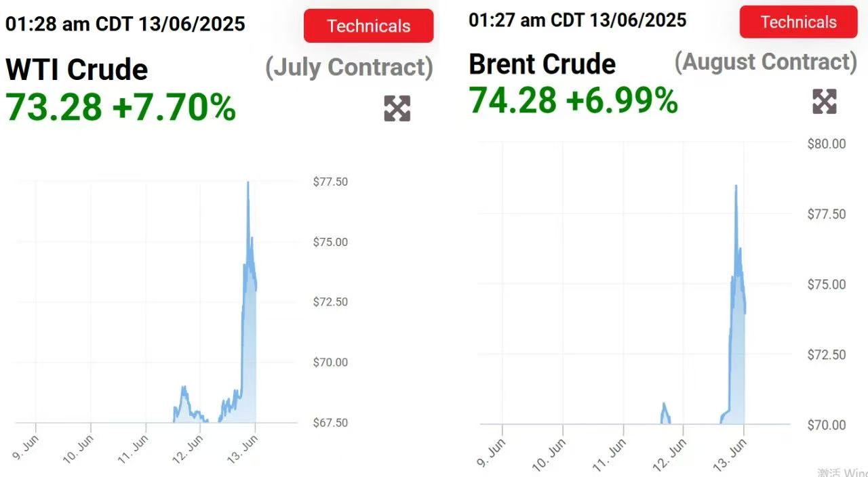Viewport: 868px width, 477px height.
Task: Expand the Brent Crude chart fullscreen
Action: 825,102
